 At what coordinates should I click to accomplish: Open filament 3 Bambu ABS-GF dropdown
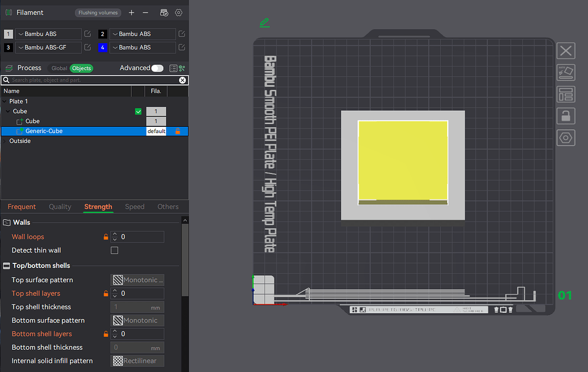coord(48,47)
